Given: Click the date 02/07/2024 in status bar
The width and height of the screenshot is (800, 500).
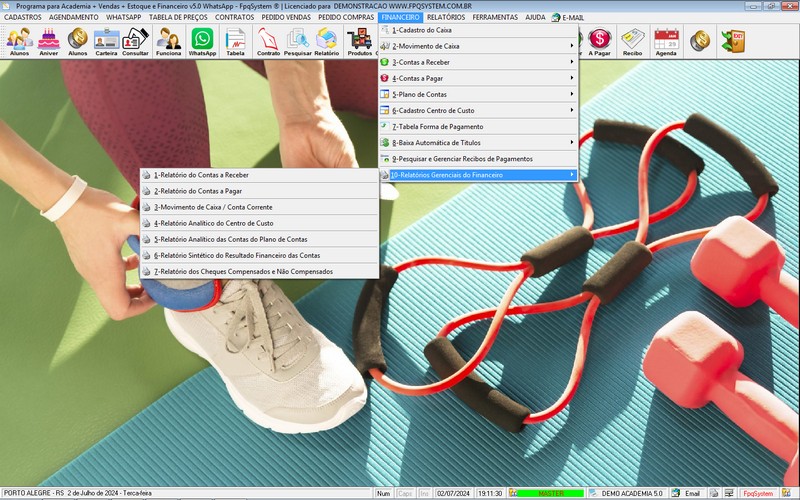Looking at the screenshot, I should (x=453, y=493).
